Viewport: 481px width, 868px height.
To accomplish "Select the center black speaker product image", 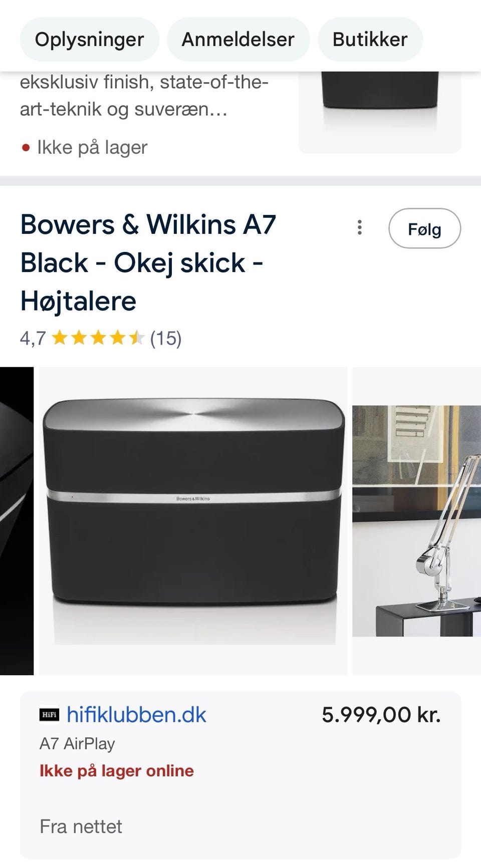I will click(x=193, y=521).
